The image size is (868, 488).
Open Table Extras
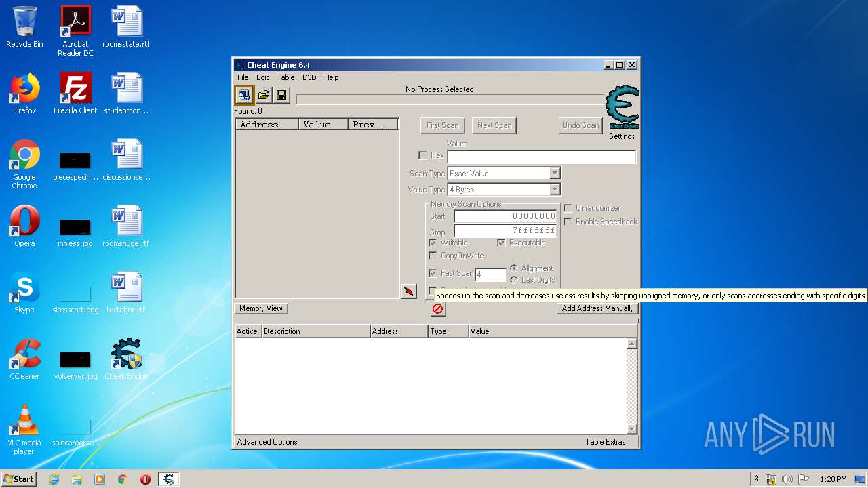606,442
